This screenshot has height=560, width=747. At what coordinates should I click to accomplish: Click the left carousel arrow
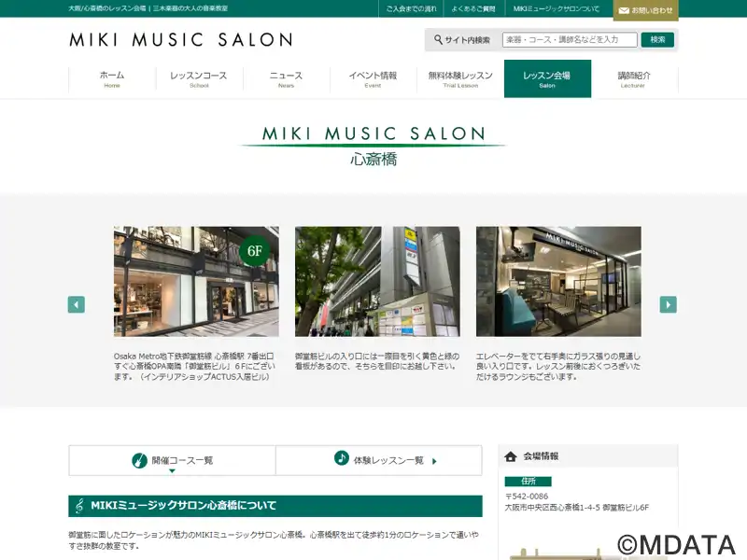pyautogui.click(x=77, y=304)
